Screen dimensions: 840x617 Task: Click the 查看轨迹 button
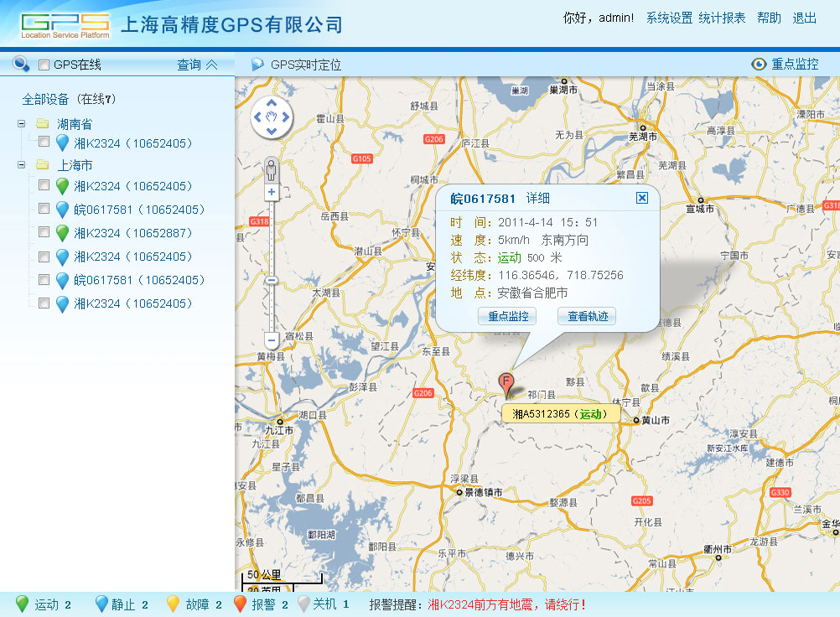(x=587, y=316)
